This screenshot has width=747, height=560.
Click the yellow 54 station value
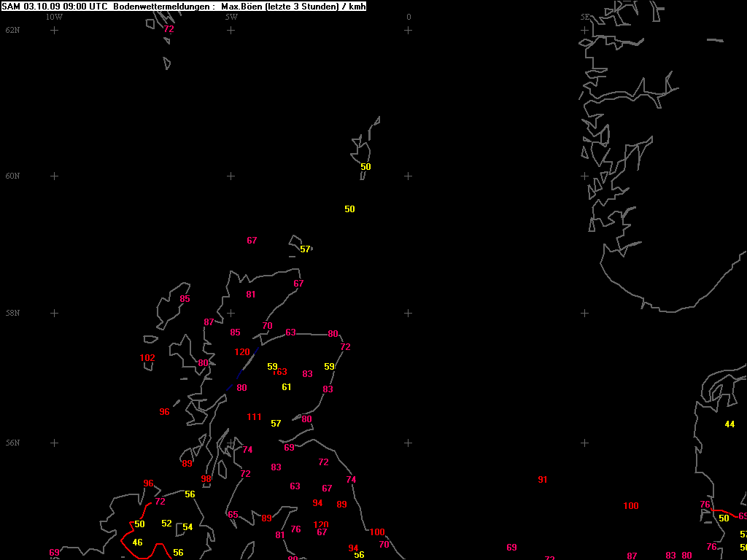(x=187, y=527)
